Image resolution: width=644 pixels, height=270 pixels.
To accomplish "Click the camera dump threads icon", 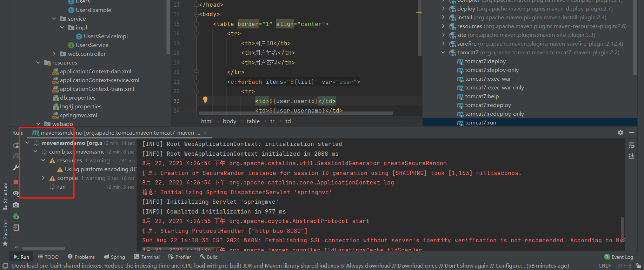I will point(16,205).
